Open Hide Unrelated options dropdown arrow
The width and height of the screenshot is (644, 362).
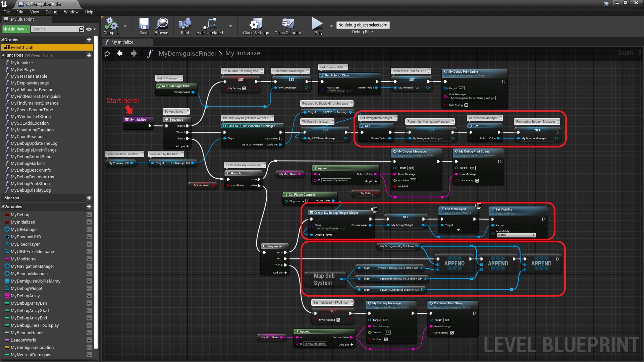[x=230, y=26]
